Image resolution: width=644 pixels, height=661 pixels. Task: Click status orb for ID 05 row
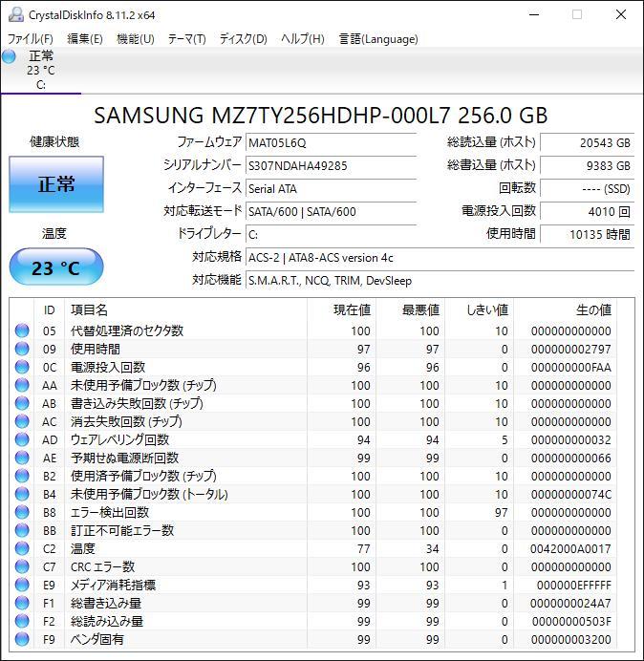(x=22, y=330)
